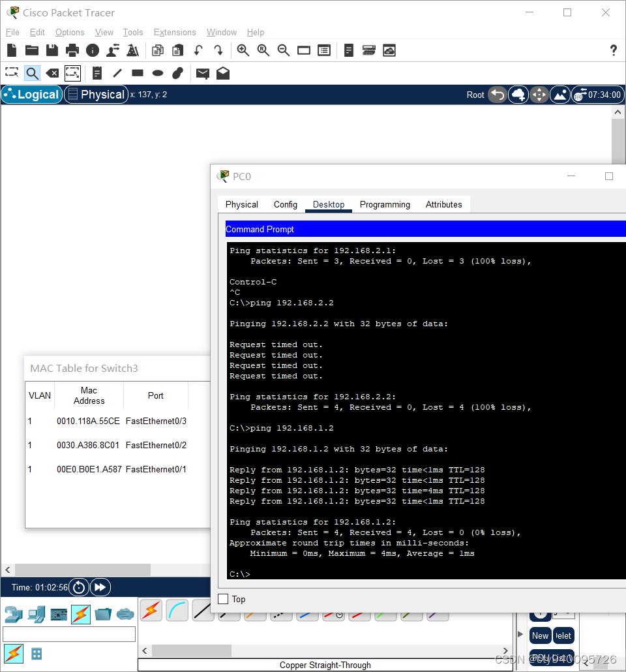Open the Options menu
626x672 pixels.
[x=70, y=32]
